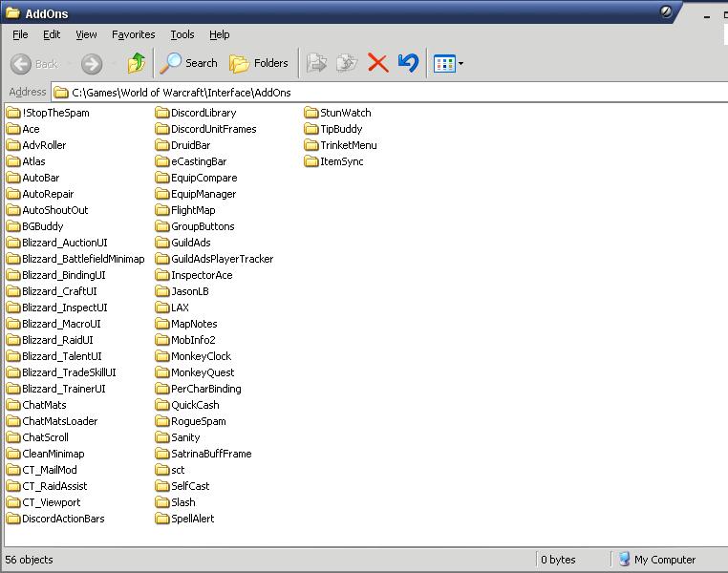Screen dimensions: 728x573
Task: Click the Blizzard_CraftUI folder name
Action: [x=60, y=291]
